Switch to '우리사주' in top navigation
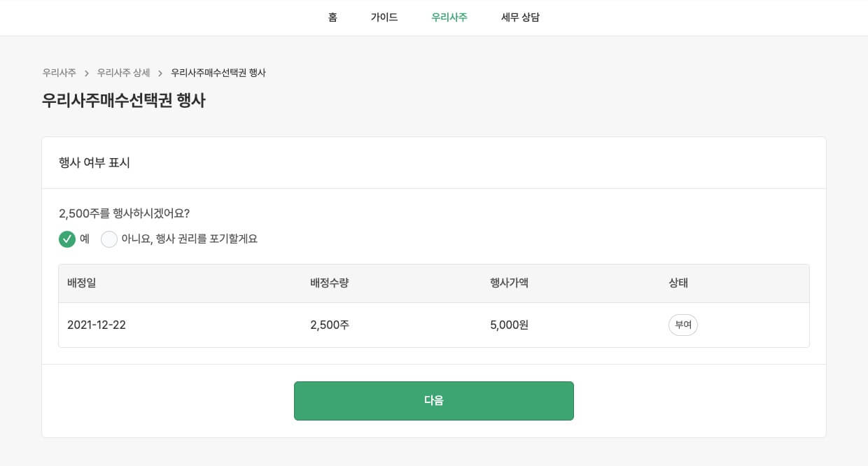 [x=449, y=17]
